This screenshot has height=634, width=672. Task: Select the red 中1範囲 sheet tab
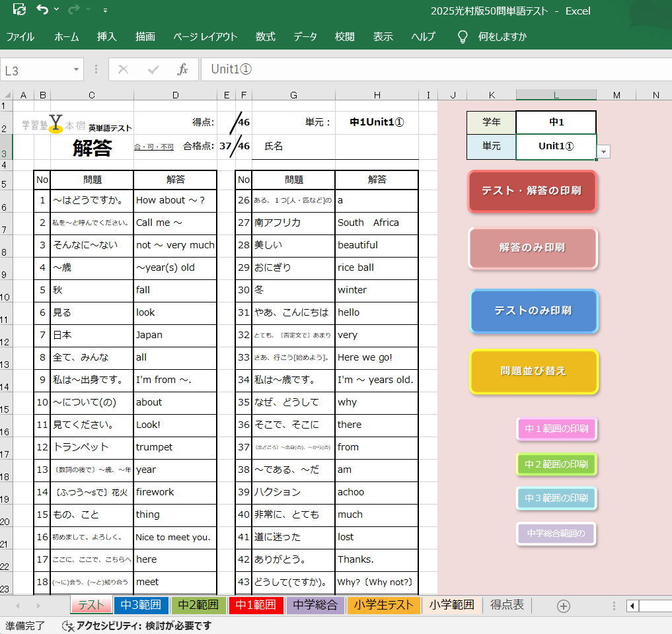[x=256, y=605]
